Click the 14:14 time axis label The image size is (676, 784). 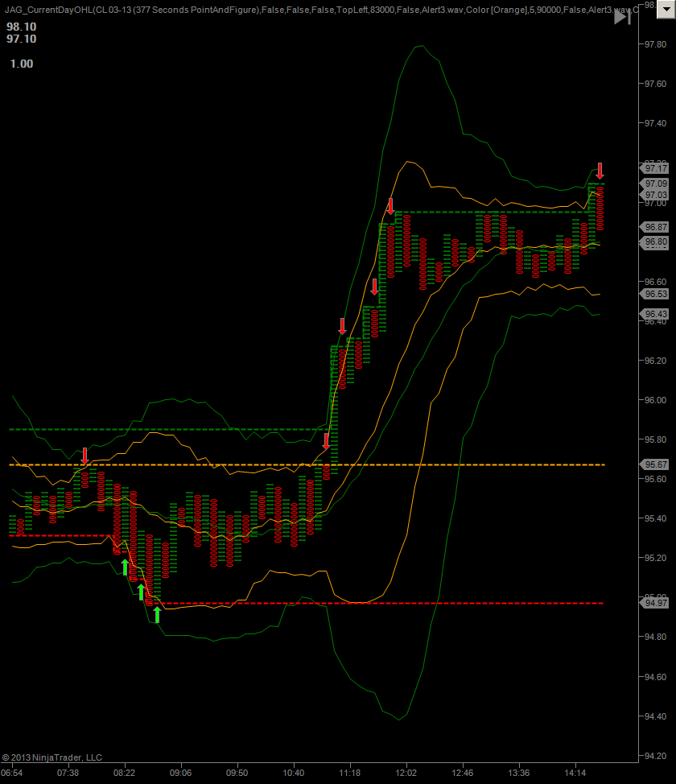pyautogui.click(x=575, y=773)
